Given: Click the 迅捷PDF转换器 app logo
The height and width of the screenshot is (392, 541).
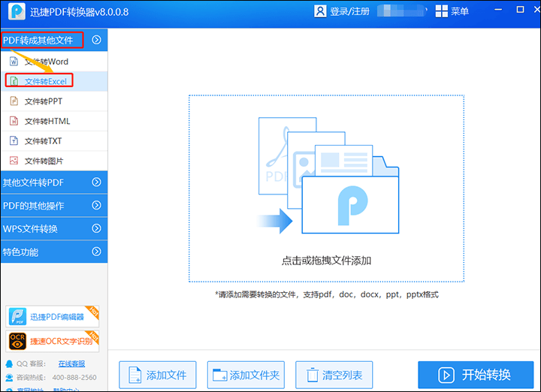Looking at the screenshot, I should tap(17, 11).
